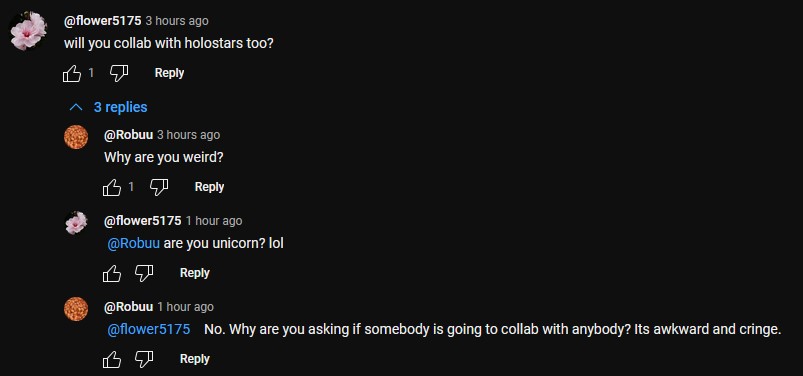Open Robuu's avatar on first reply
This screenshot has height=376, width=803.
[x=76, y=137]
